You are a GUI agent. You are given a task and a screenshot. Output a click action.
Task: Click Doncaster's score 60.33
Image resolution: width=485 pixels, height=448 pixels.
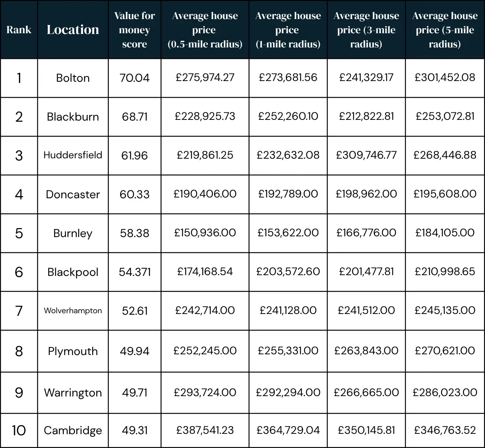coord(134,195)
